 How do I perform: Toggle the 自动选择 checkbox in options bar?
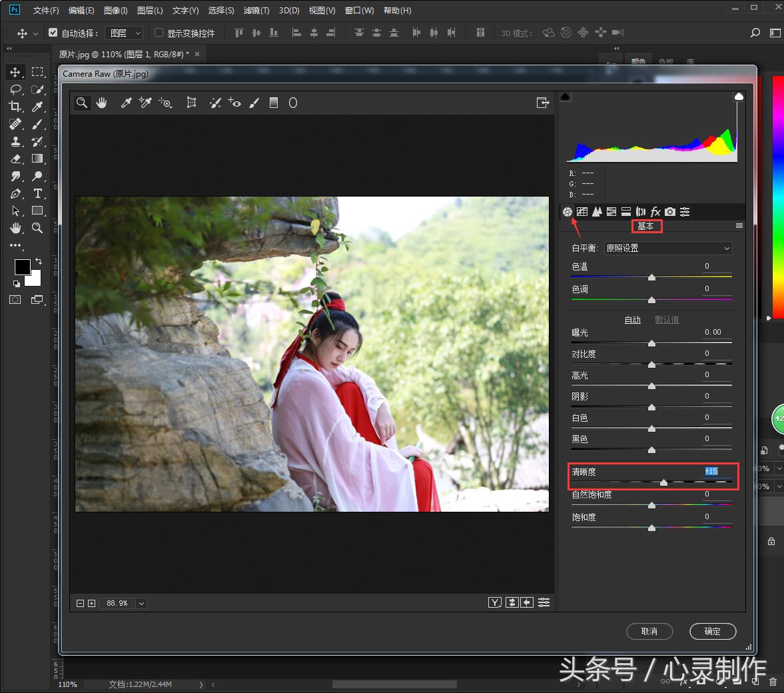point(53,32)
